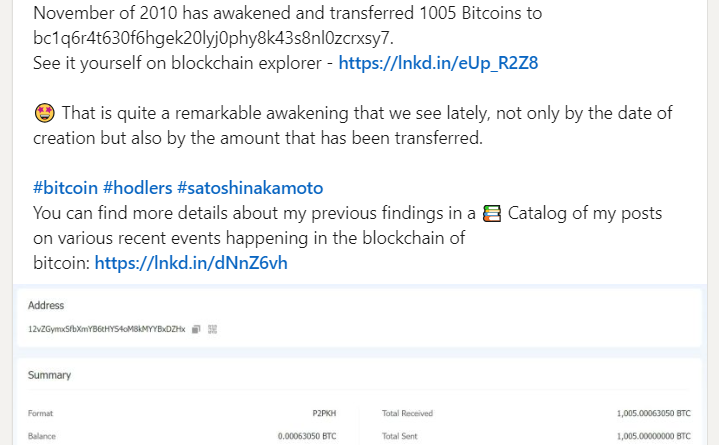Open the #satoshinakamoto hashtag
Viewport: 719px width, 445px height.
coord(250,188)
